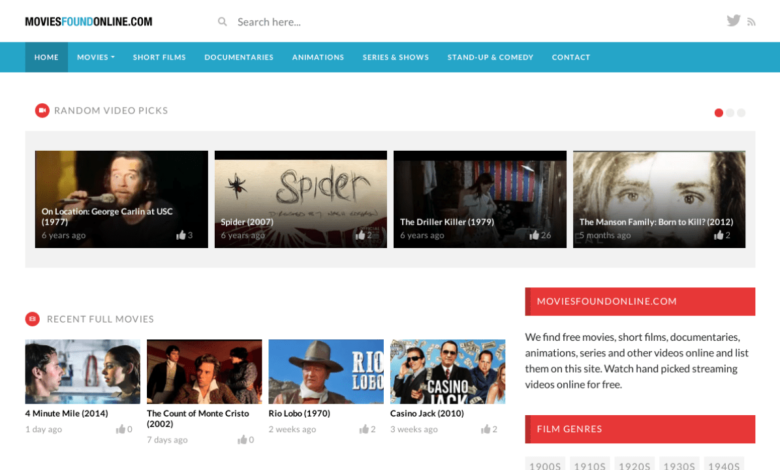Viewport: 780px width, 470px height.
Task: Click the MoviesFoundOnline.com logo
Action: (89, 21)
